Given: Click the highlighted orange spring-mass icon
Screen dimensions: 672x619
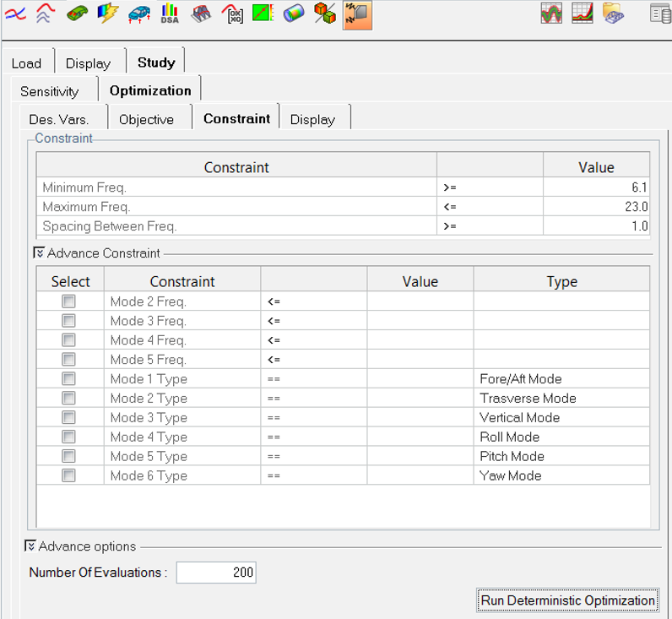Looking at the screenshot, I should tap(356, 14).
